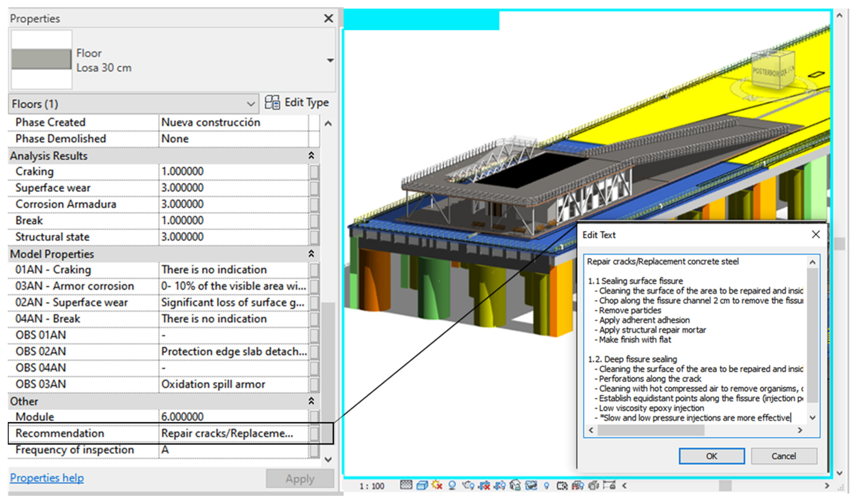Click the view scale 1:100

pyautogui.click(x=372, y=487)
